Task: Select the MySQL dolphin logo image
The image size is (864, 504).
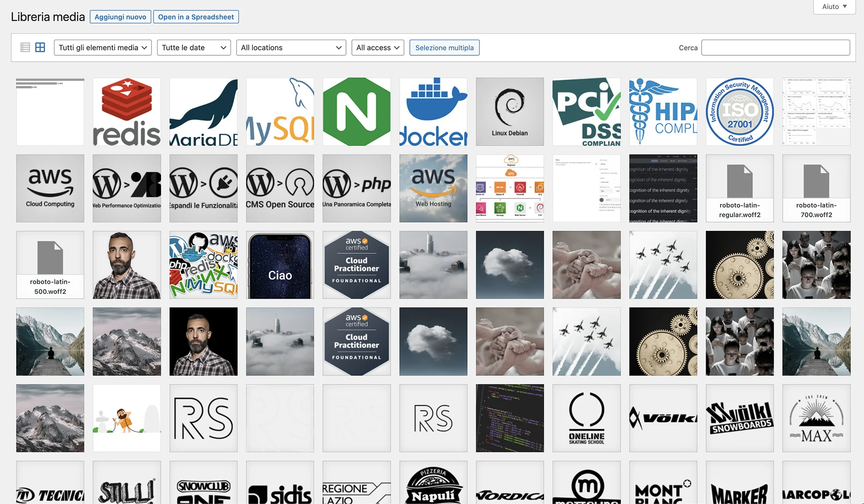Action: (x=280, y=112)
